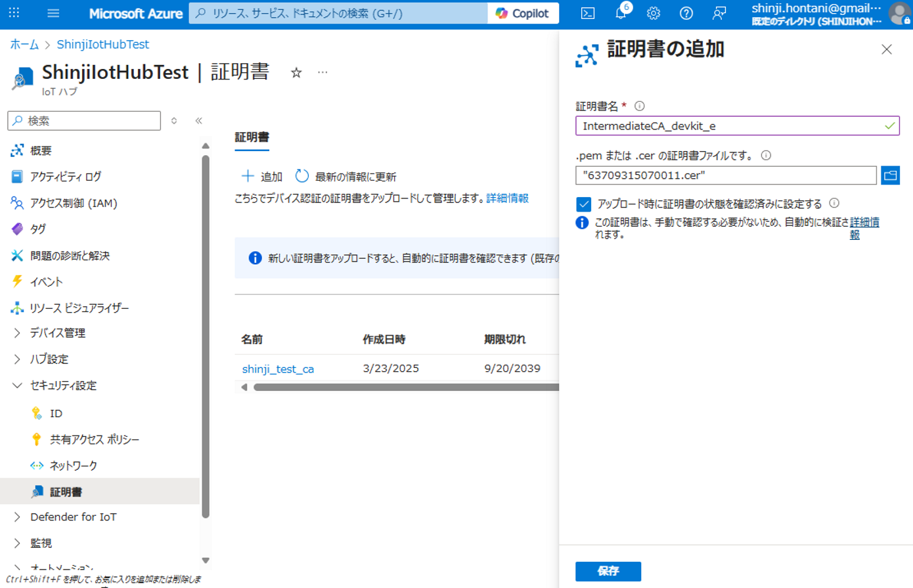Click the 9/20/2039 expiry cell
This screenshot has height=588, width=913.
512,368
